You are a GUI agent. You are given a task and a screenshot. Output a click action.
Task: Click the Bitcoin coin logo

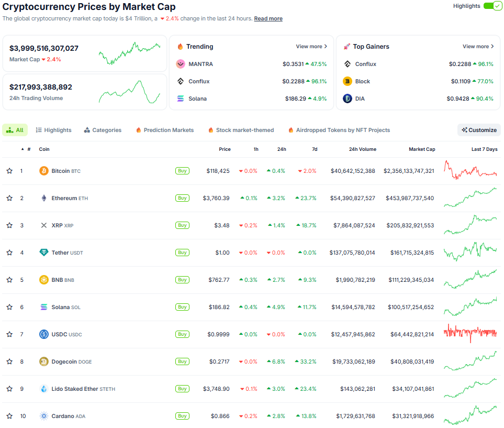(x=44, y=171)
